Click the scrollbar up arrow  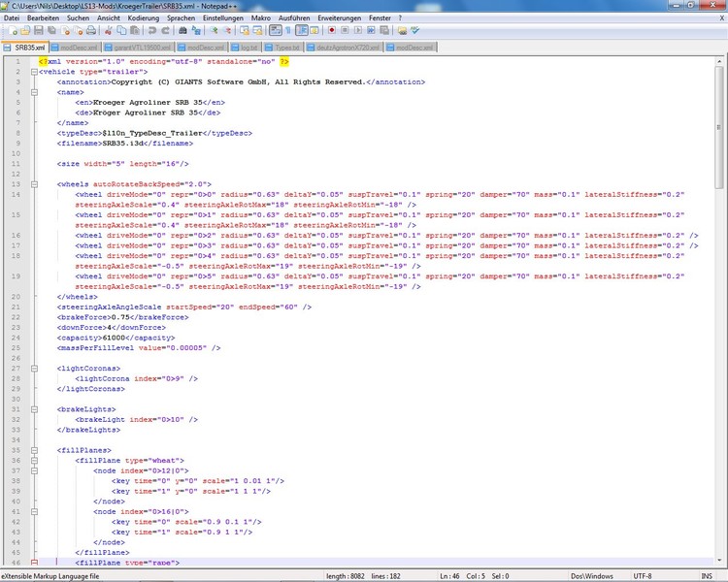(718, 61)
